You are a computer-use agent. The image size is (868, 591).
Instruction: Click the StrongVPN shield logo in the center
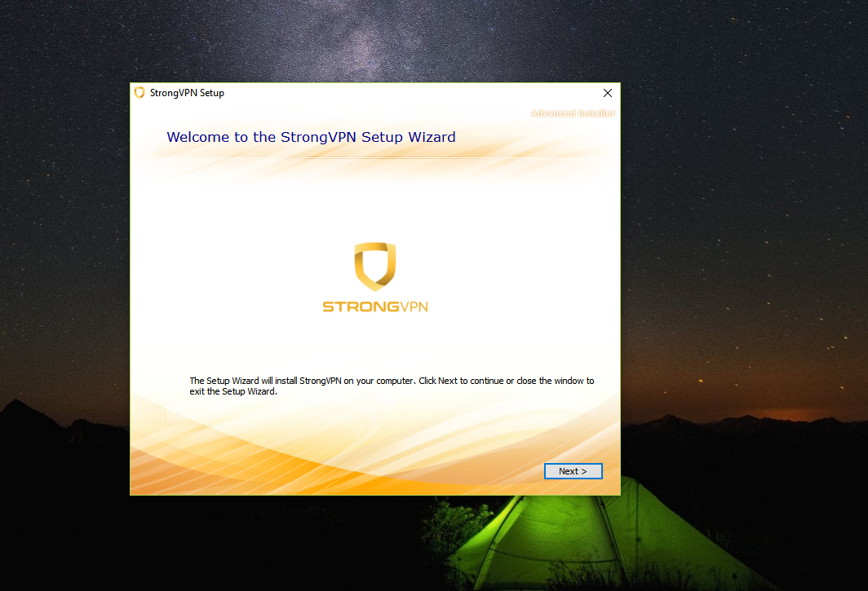click(x=375, y=267)
